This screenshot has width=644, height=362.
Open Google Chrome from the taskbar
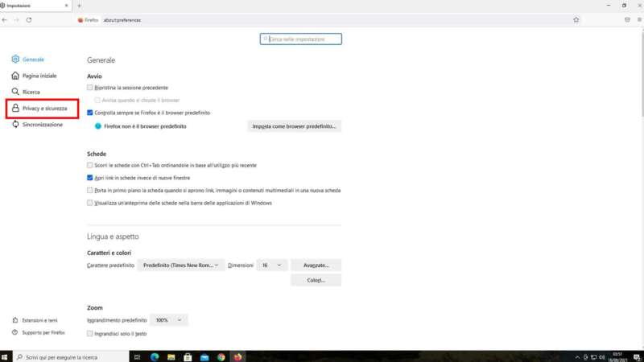[x=221, y=357]
